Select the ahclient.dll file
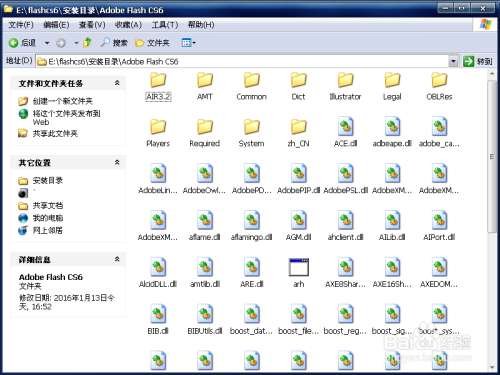 (x=345, y=226)
